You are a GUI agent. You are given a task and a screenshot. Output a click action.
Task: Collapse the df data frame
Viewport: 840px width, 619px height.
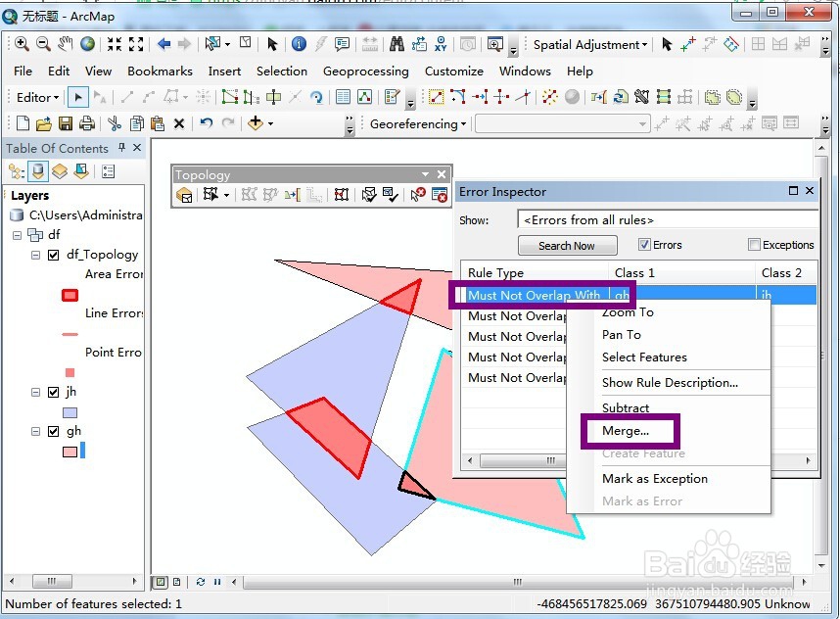pyautogui.click(x=18, y=235)
